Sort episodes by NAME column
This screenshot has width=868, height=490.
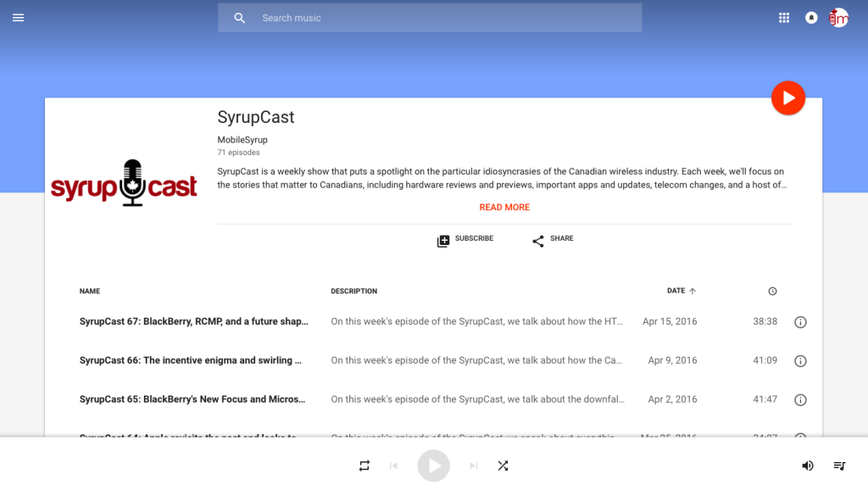[90, 292]
